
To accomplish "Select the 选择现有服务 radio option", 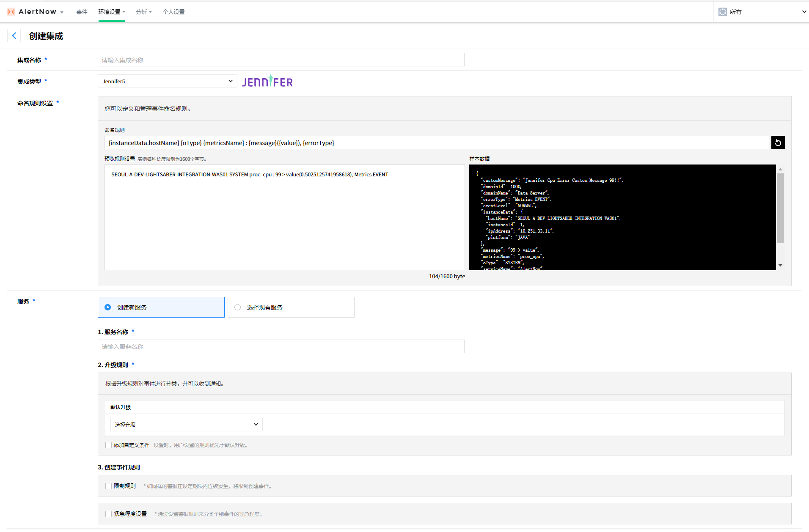I will 238,307.
